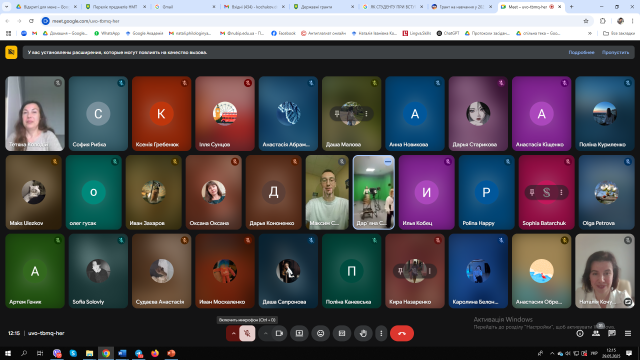
Task: Open Facebook bookmark in bookmarks bar
Action: [283, 33]
